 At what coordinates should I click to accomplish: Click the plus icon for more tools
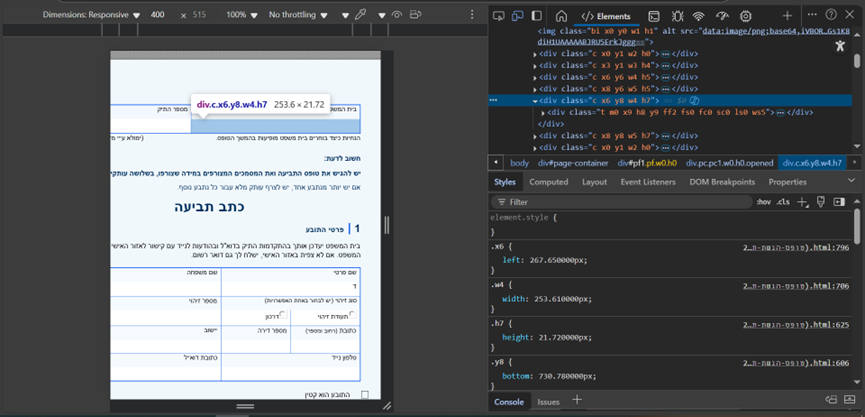[787, 15]
